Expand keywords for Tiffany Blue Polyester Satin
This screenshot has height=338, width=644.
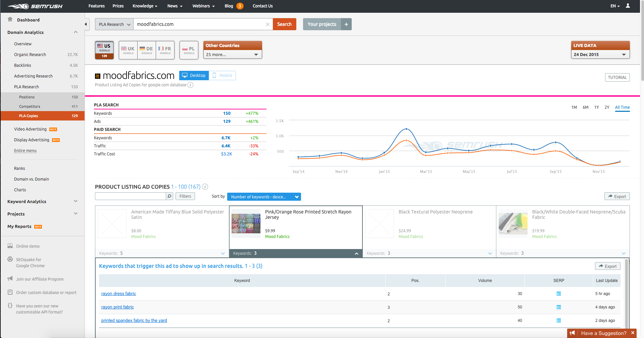point(223,253)
